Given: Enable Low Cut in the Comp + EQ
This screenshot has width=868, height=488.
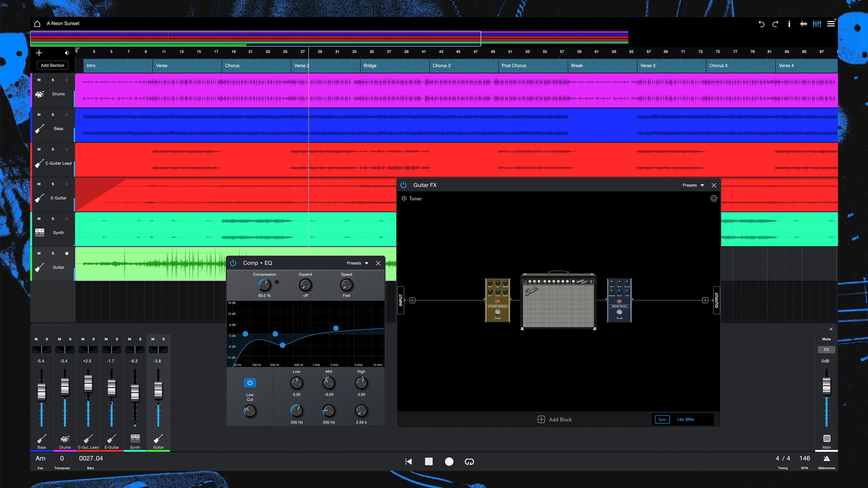Looking at the screenshot, I should pyautogui.click(x=250, y=383).
